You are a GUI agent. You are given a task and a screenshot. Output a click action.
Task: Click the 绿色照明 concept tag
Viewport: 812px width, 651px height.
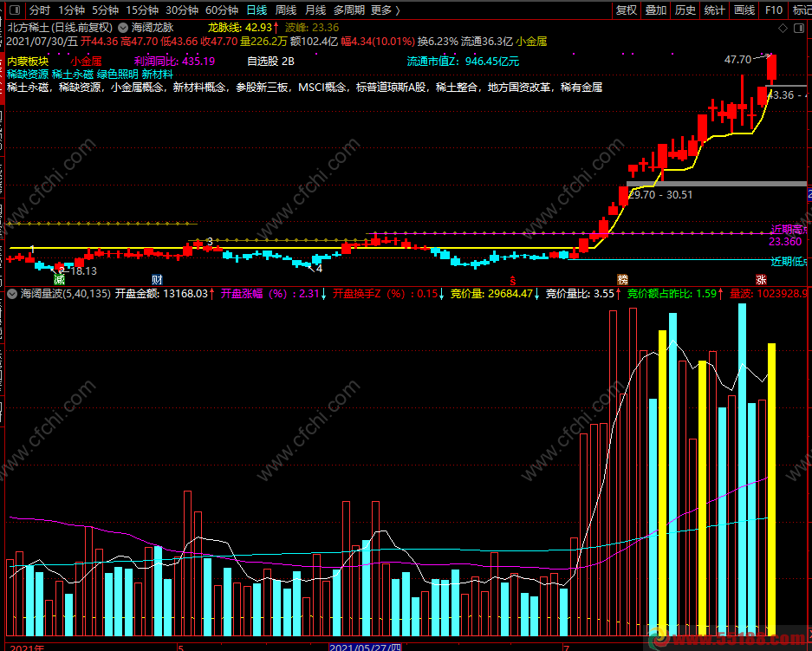coord(118,74)
